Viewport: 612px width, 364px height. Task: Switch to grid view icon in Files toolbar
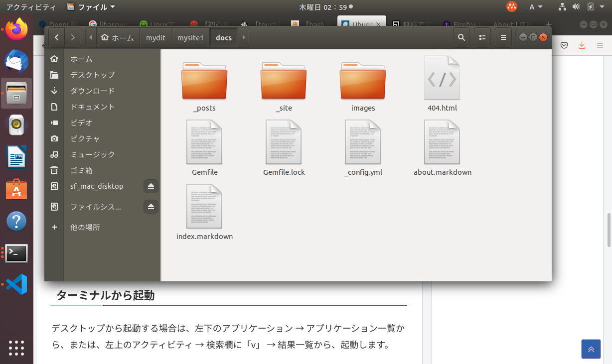click(x=482, y=37)
